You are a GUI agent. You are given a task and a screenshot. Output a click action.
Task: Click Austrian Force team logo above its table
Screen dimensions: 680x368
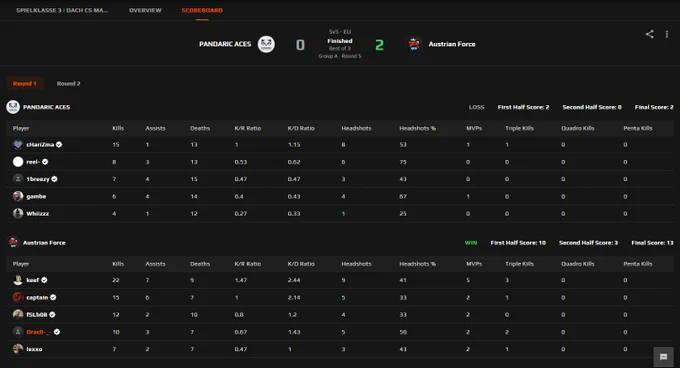(13, 243)
